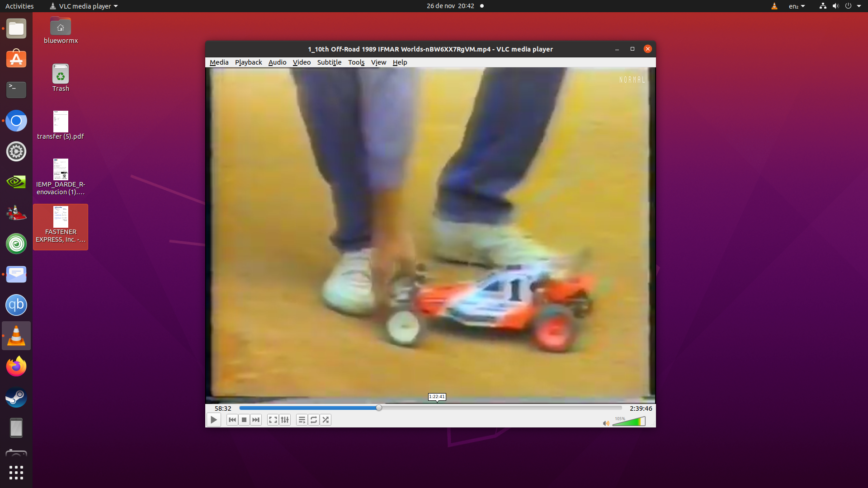
Task: Open green spiral app in dock
Action: (16, 244)
